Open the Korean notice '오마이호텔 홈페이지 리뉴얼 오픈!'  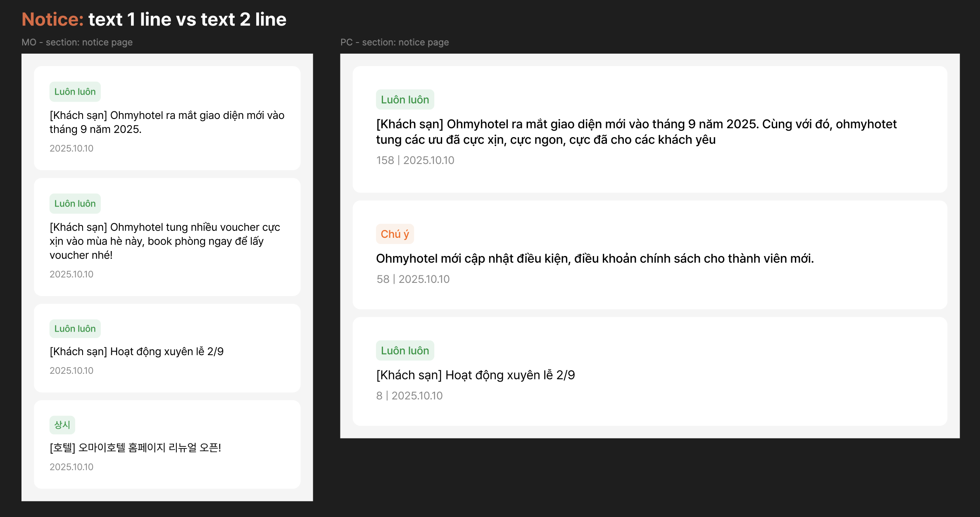coord(135,448)
